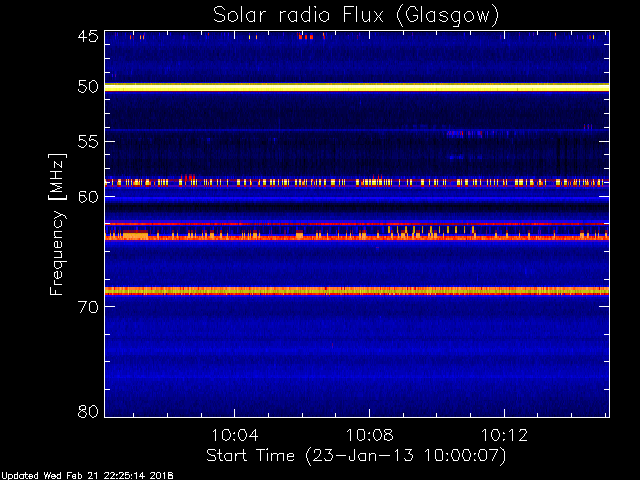Image resolution: width=640 pixels, height=480 pixels.
Task: Click the "Updated Wed Feb 21 22:25:14 2018" footer text
Action: [87, 476]
